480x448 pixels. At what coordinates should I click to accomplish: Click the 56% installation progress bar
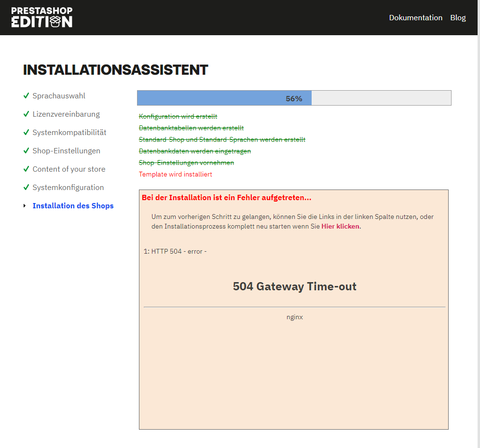click(294, 98)
